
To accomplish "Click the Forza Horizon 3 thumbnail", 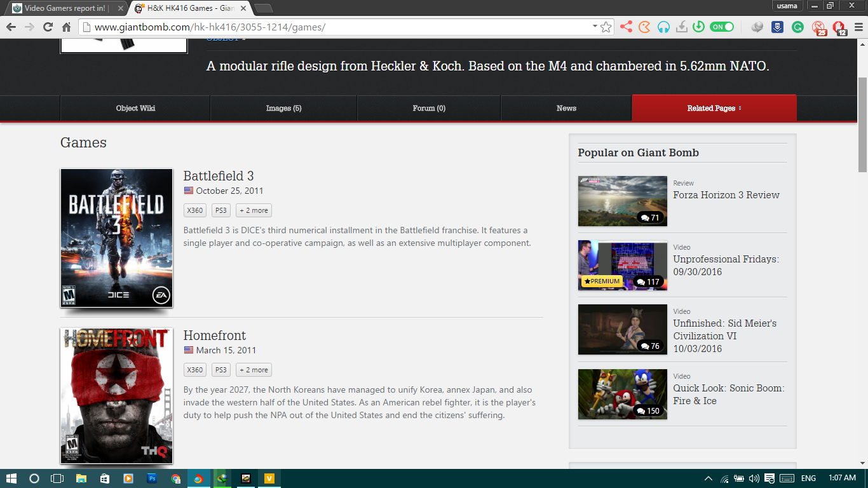I will tap(623, 201).
